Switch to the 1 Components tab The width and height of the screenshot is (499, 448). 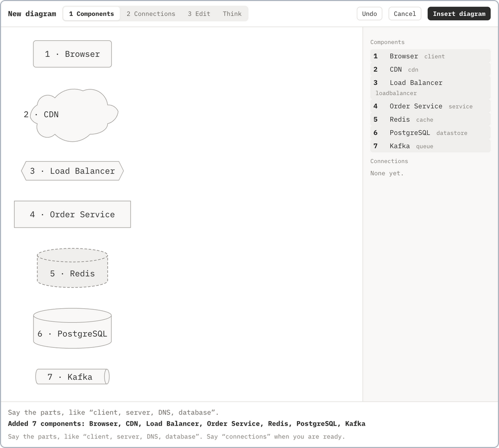91,13
